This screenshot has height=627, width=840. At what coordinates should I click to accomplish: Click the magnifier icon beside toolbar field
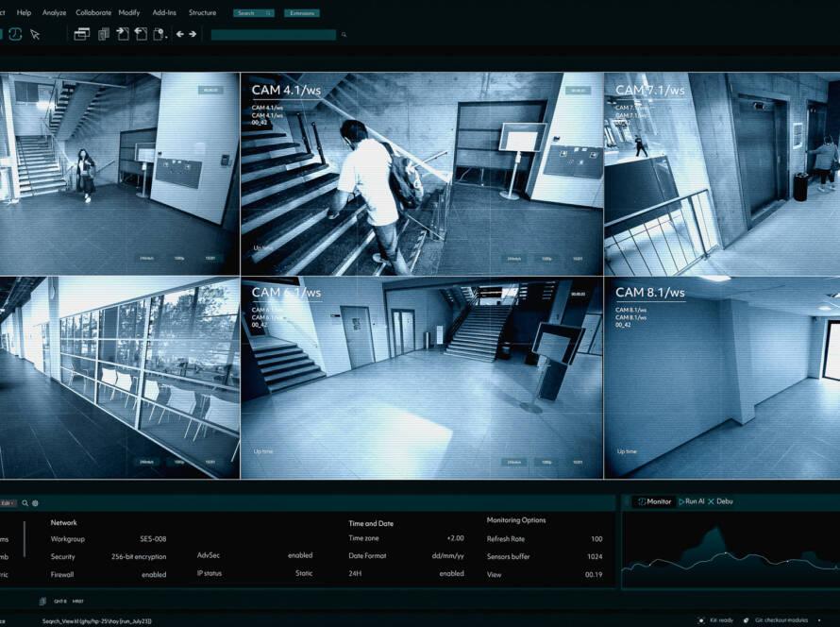point(344,35)
